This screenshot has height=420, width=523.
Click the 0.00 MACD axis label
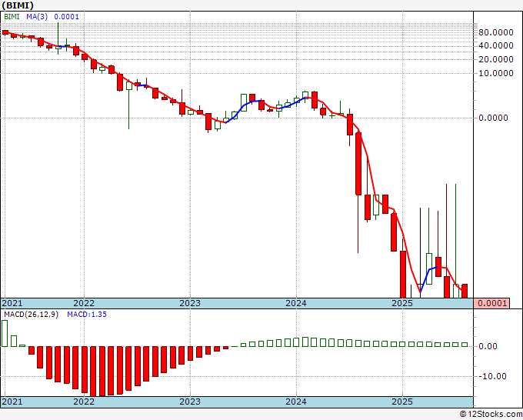pos(488,346)
